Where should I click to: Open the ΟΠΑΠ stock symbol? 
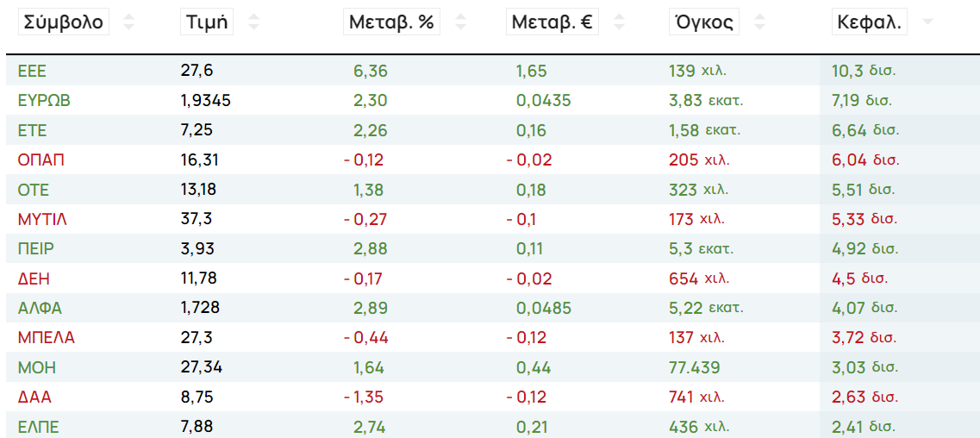(x=41, y=160)
